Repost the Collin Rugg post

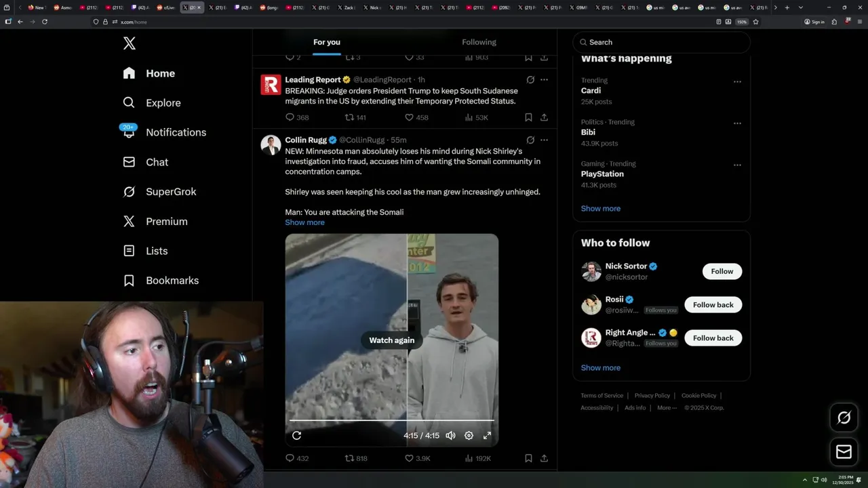(350, 458)
